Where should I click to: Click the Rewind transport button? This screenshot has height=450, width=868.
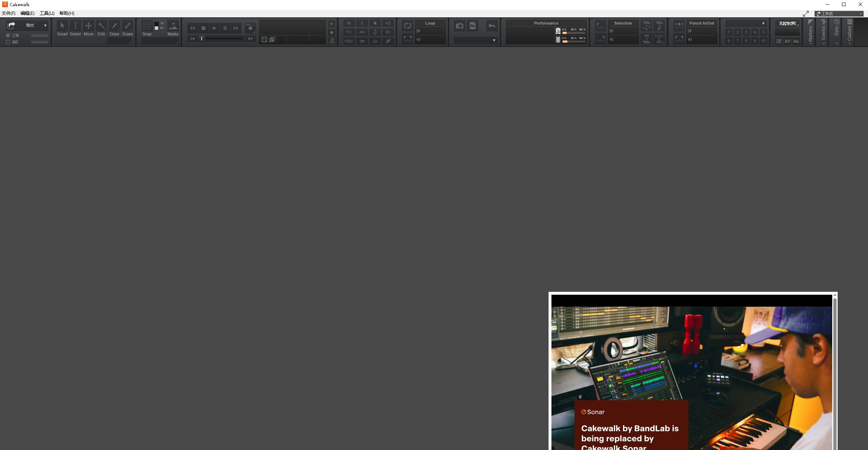click(x=193, y=28)
